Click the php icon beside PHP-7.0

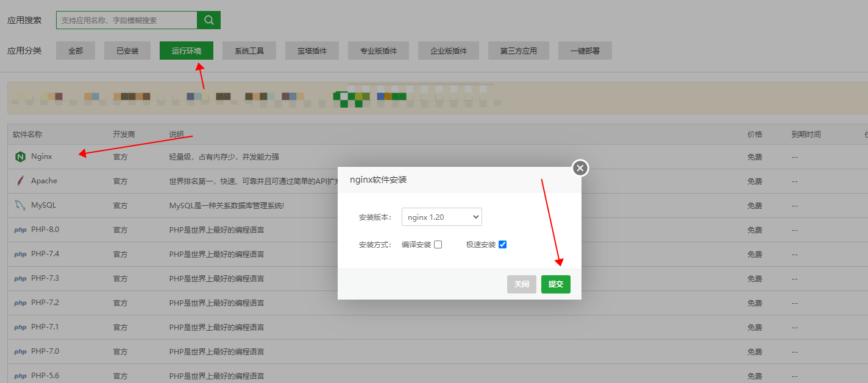pyautogui.click(x=20, y=352)
